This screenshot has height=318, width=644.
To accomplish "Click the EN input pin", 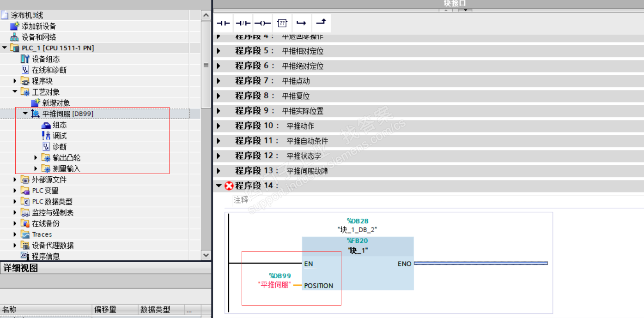I will pyautogui.click(x=309, y=264).
